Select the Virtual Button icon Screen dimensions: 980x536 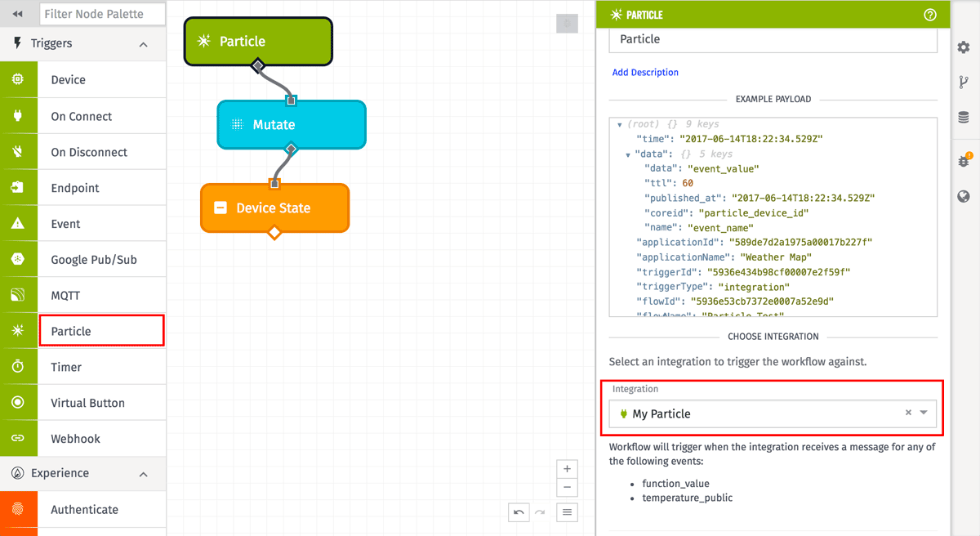18,403
